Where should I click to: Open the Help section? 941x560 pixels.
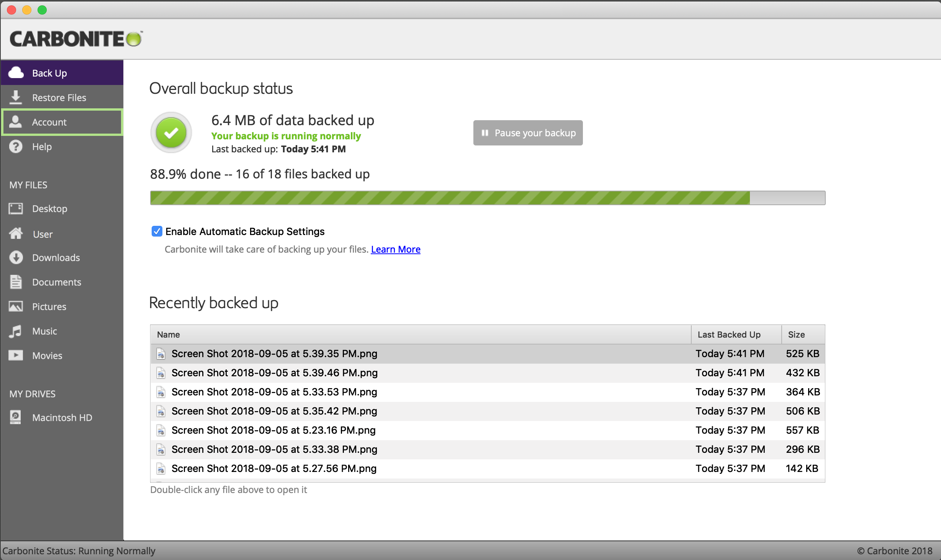(42, 146)
